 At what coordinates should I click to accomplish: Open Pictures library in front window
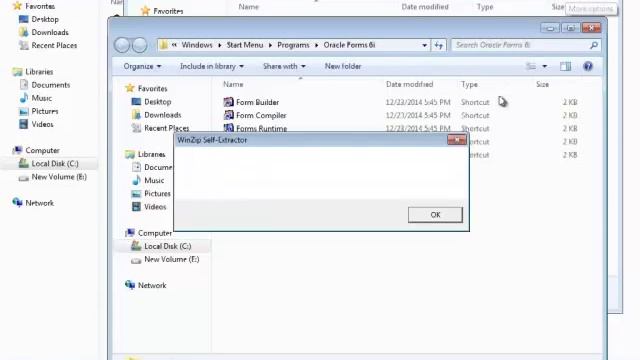click(151, 193)
